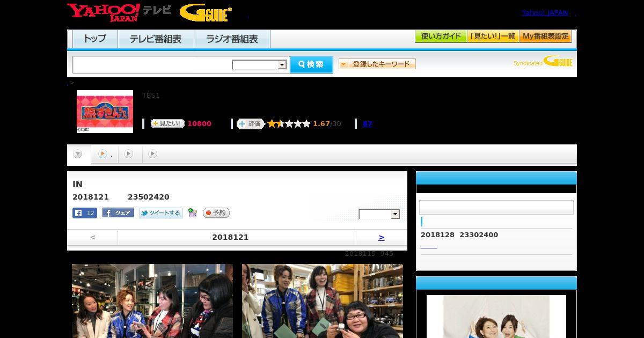Click the Syndicated G-GUIDE logo

coord(543,61)
